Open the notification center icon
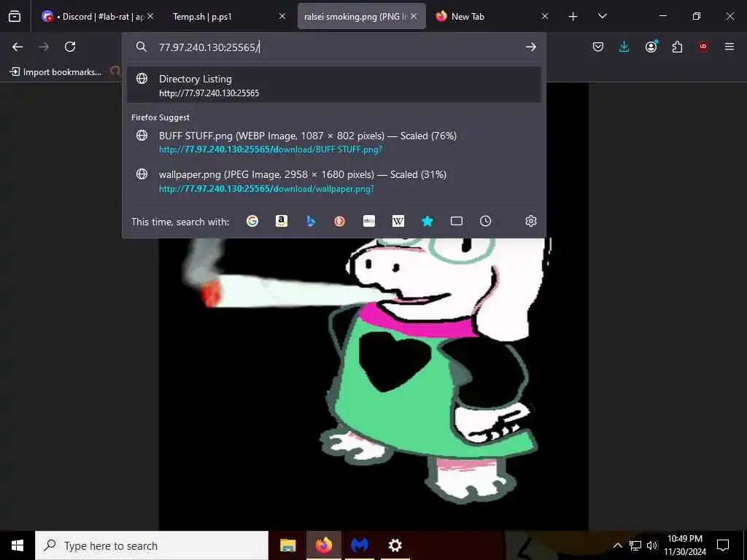Screen dimensions: 747x560 [x=723, y=545]
